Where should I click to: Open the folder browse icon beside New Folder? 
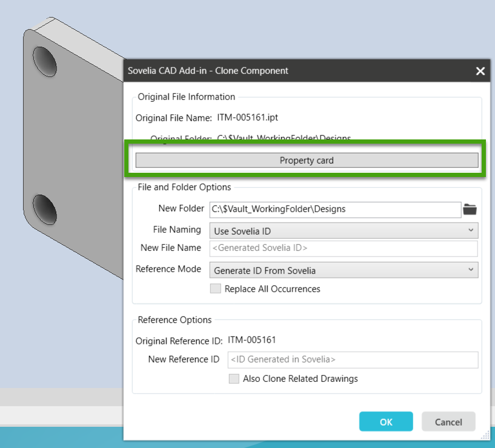[x=470, y=209]
